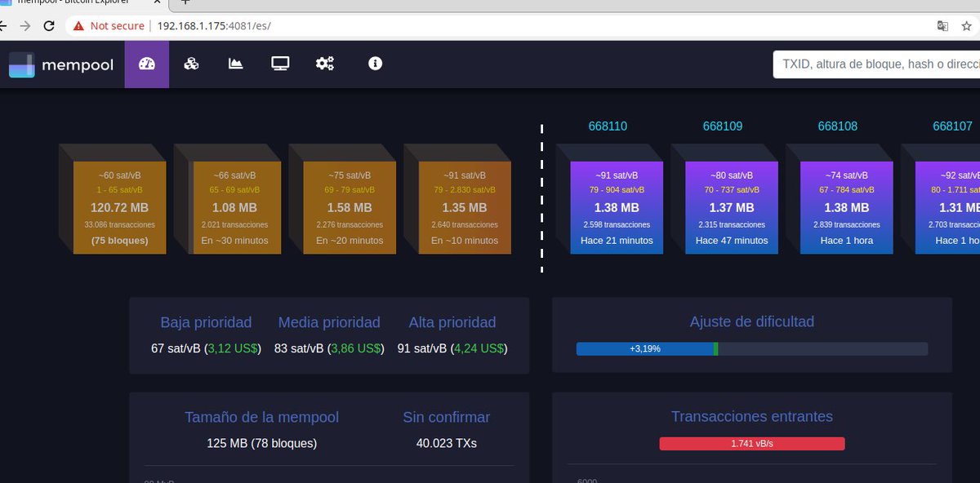Click 125 MB (78 bloques) value

[x=262, y=444]
